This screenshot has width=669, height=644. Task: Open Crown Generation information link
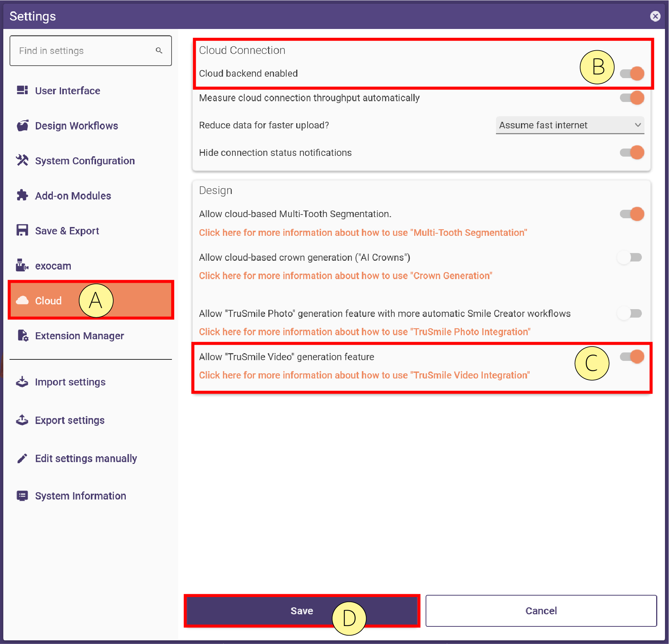pos(345,275)
